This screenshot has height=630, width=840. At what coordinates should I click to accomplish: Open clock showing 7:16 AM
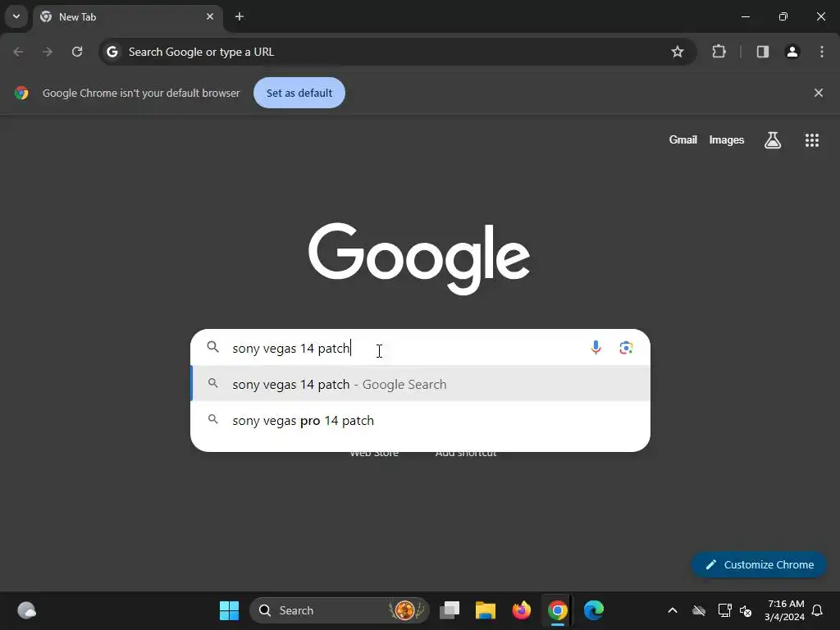coord(785,610)
